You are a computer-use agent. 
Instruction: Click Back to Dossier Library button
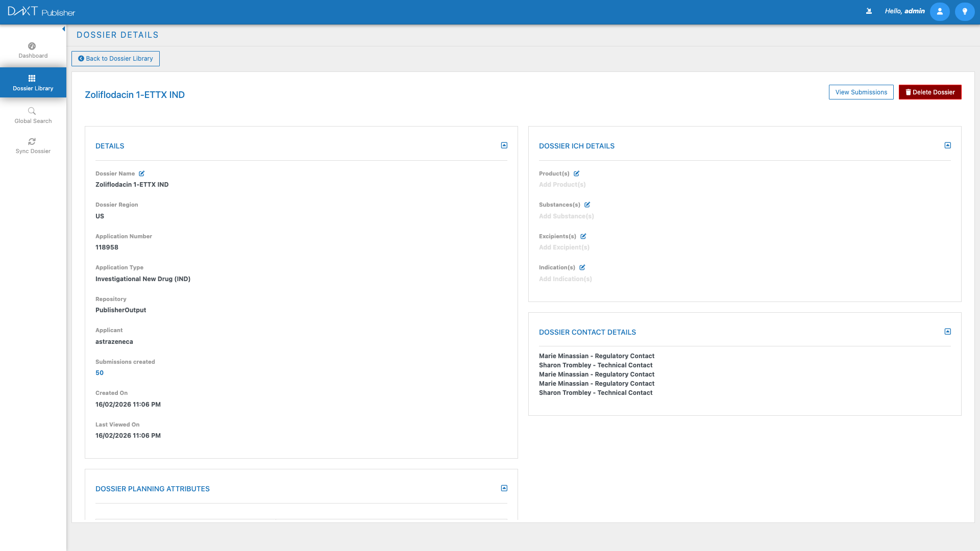[115, 59]
